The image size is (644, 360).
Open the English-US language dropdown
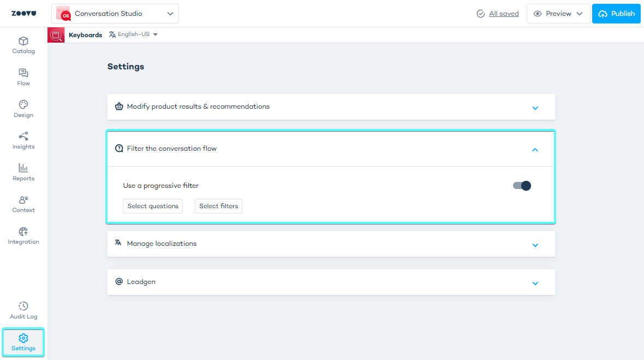[x=133, y=34]
